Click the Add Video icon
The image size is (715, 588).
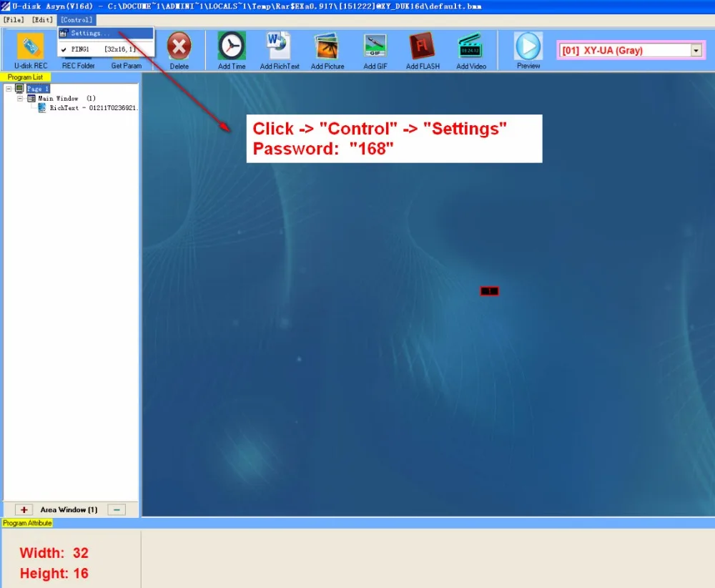tap(471, 46)
